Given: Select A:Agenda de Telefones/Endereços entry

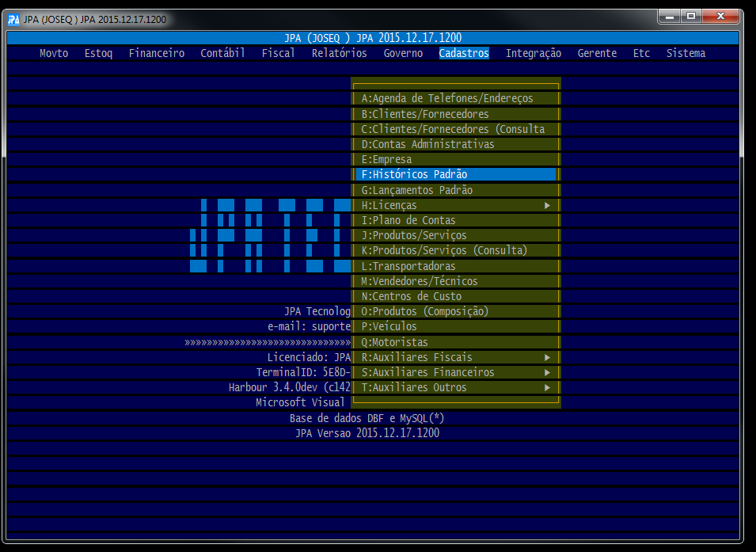Looking at the screenshot, I should tap(447, 99).
